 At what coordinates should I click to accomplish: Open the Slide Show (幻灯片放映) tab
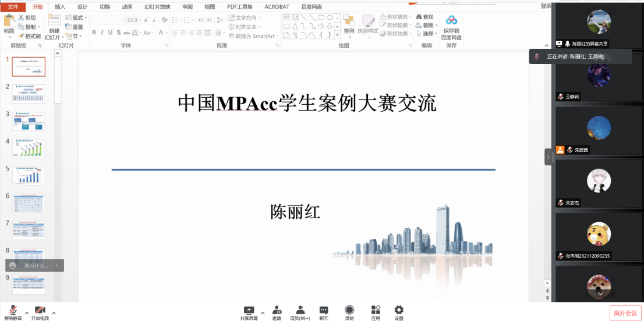(x=157, y=6)
